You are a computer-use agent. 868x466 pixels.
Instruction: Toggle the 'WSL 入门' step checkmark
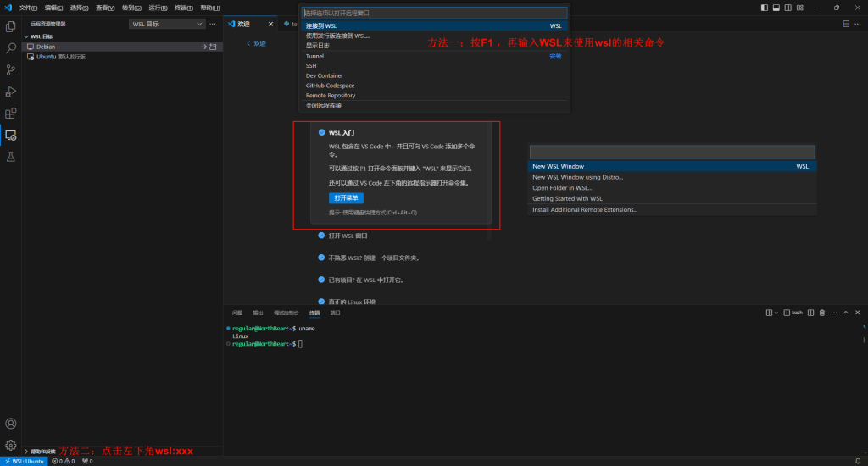click(x=322, y=133)
